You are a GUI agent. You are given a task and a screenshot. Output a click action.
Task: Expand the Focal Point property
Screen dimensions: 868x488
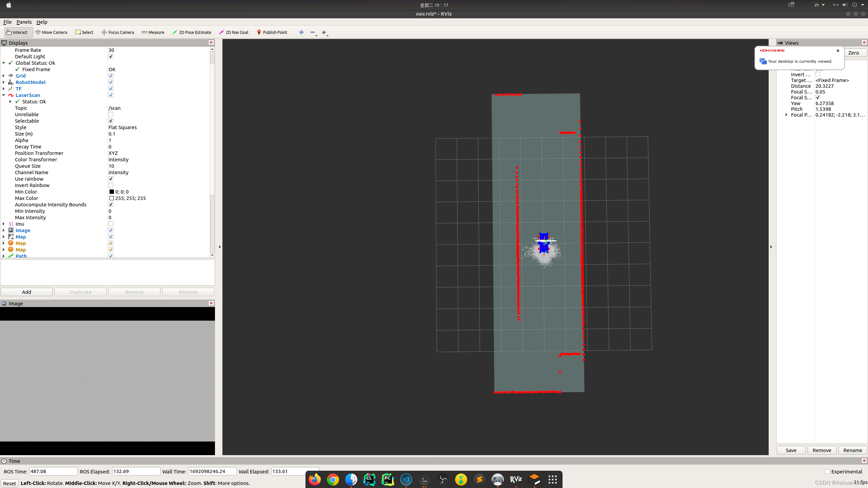[x=787, y=115]
